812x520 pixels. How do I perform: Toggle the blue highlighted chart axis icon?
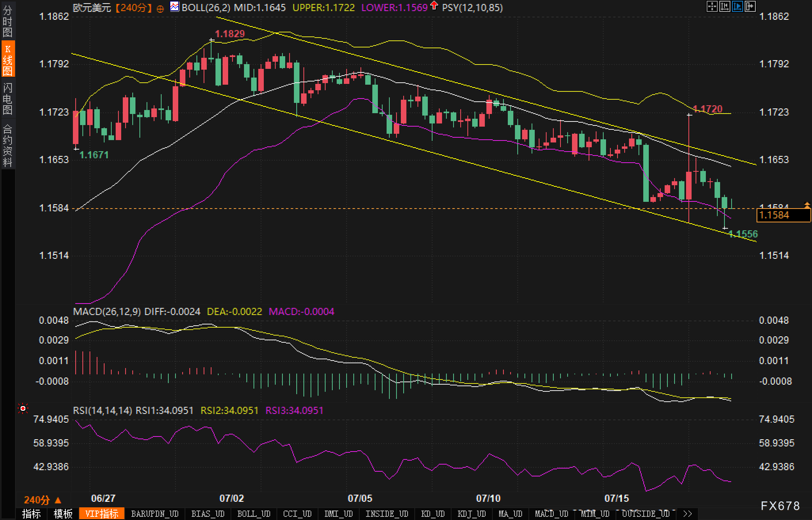pos(737,6)
